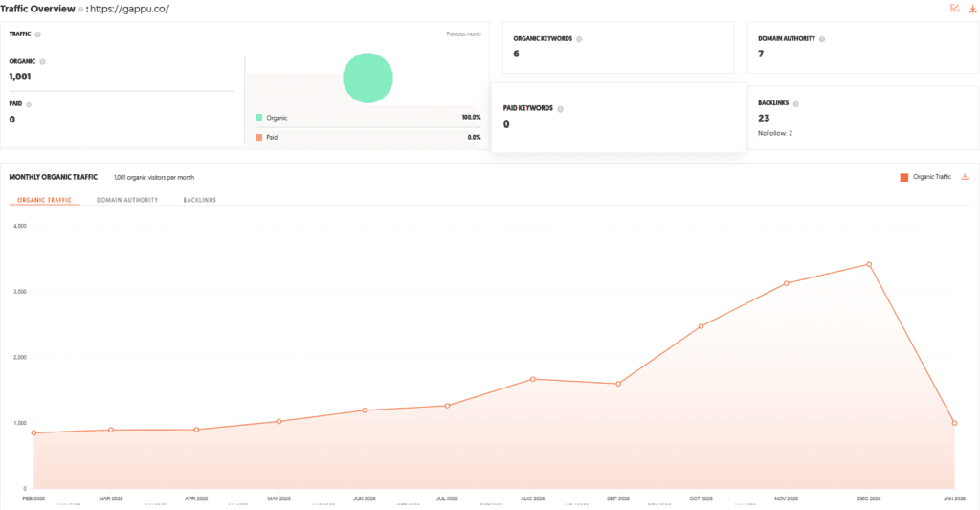Click the SEP 2025 data point

(618, 384)
